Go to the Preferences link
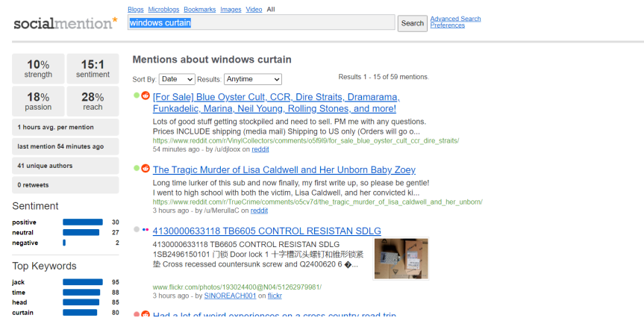644x318 pixels. [447, 25]
